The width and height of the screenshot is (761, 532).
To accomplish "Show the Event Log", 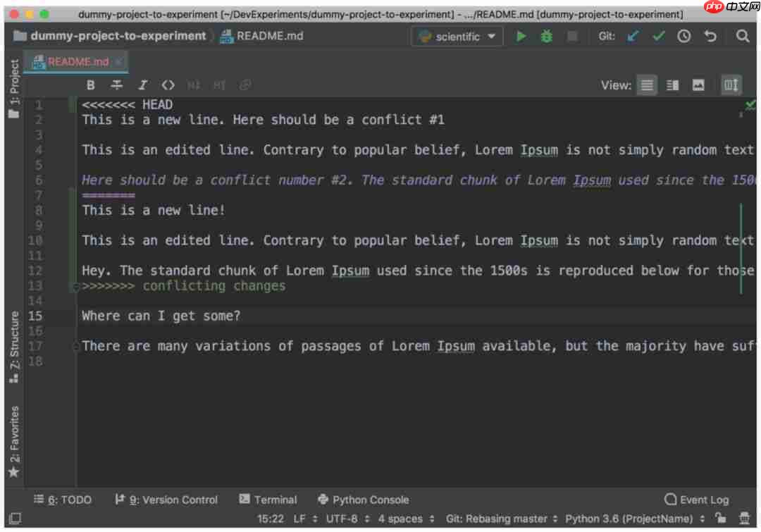I will pos(695,500).
